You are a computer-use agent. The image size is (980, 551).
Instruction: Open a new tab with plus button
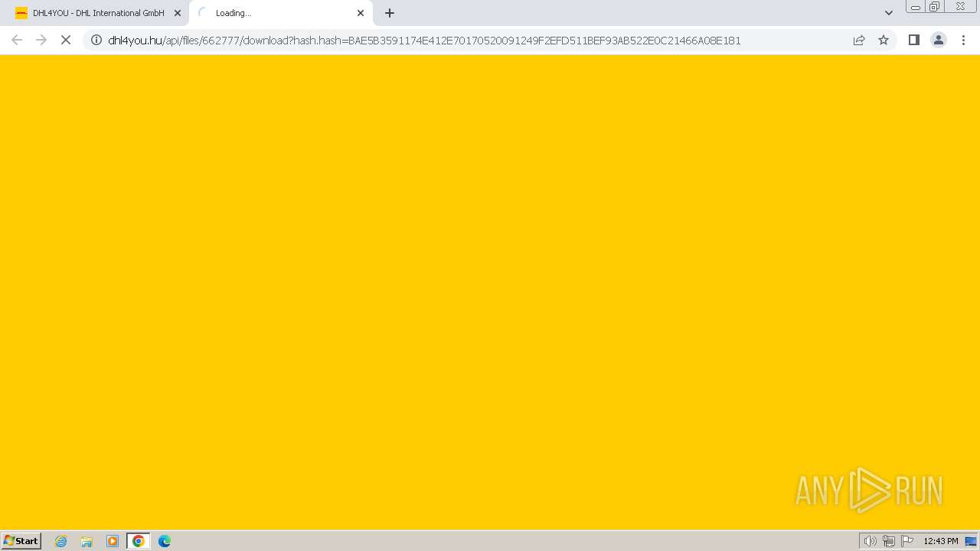click(x=390, y=13)
